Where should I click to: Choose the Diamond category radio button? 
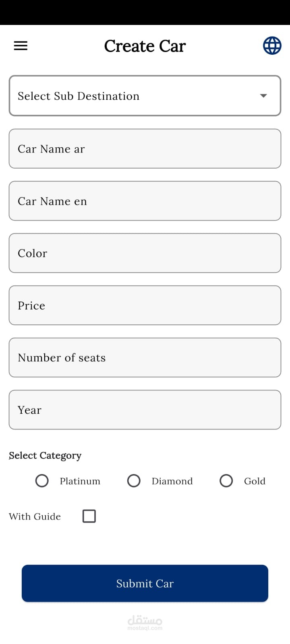point(134,481)
